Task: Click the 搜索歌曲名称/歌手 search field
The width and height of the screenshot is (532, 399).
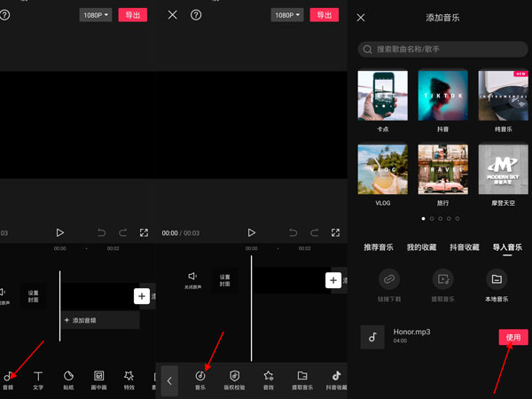Action: [442, 50]
